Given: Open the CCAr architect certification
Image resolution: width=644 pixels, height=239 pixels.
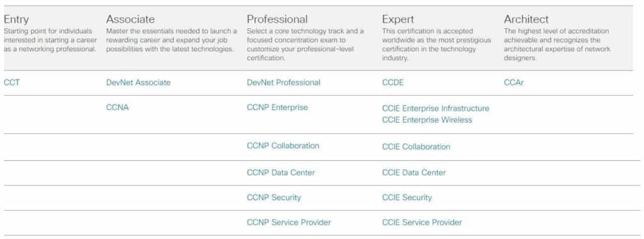Looking at the screenshot, I should tap(514, 82).
